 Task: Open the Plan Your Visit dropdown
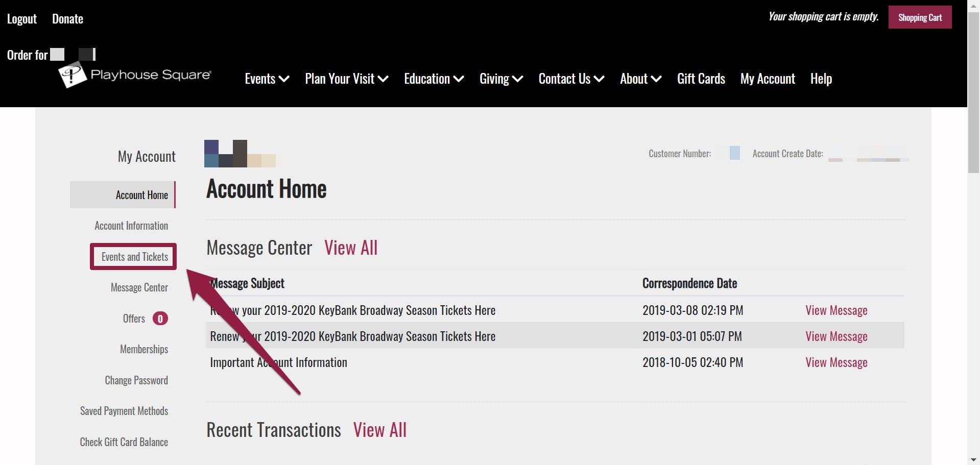pos(346,79)
